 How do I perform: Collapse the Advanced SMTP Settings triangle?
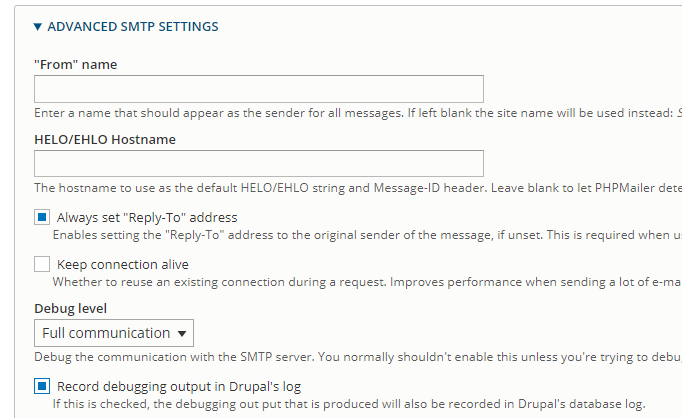pos(38,27)
